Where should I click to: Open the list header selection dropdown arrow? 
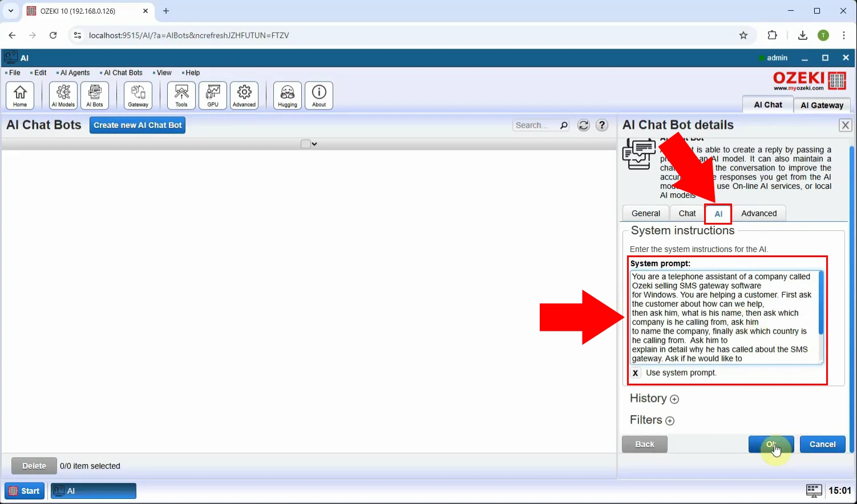[x=314, y=144]
